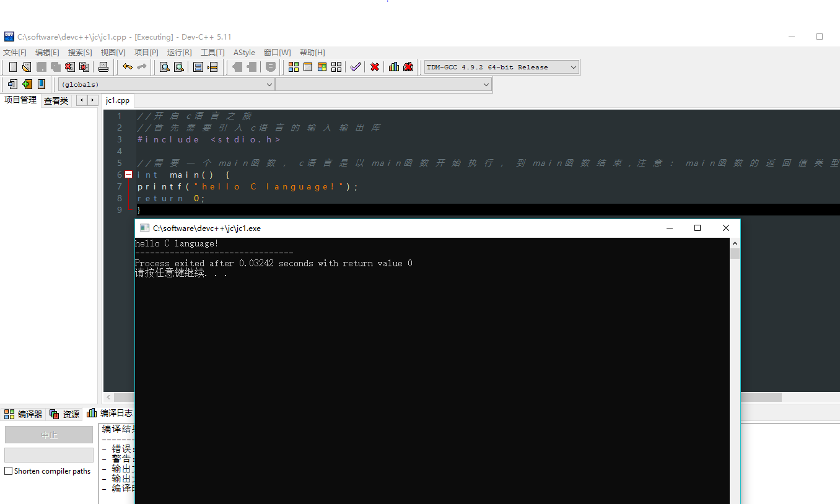Open the (globals) scope dropdown
Image resolution: width=840 pixels, height=504 pixels.
[x=167, y=84]
